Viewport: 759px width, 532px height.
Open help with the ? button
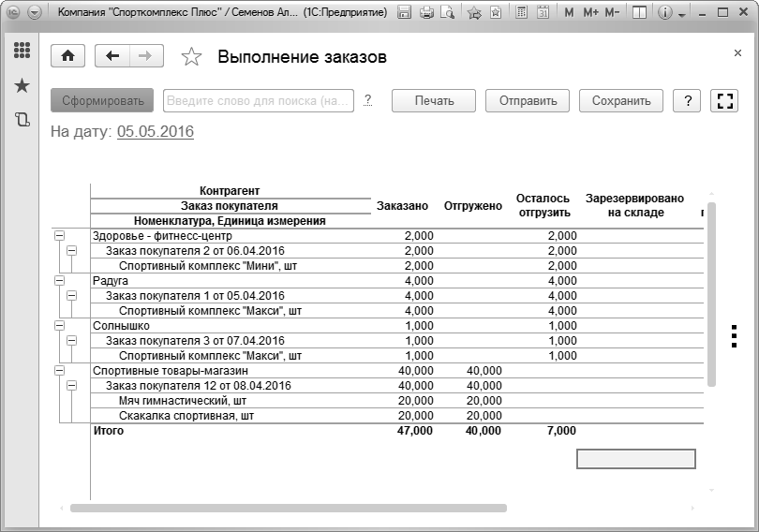pos(687,100)
